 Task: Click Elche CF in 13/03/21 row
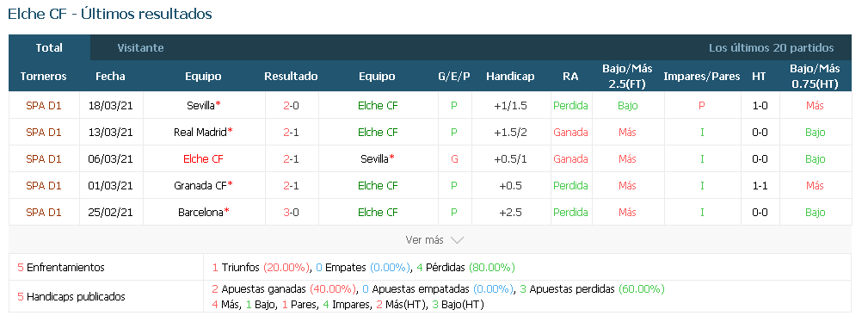click(x=378, y=132)
